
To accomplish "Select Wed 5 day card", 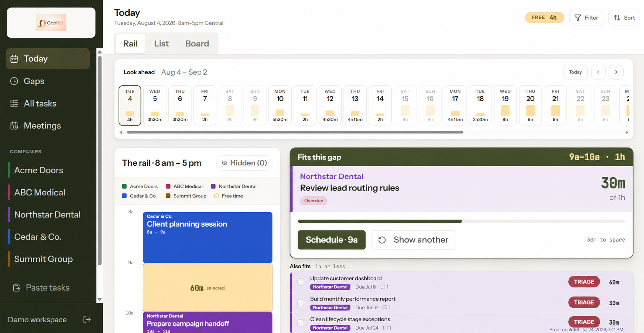I will [155, 105].
